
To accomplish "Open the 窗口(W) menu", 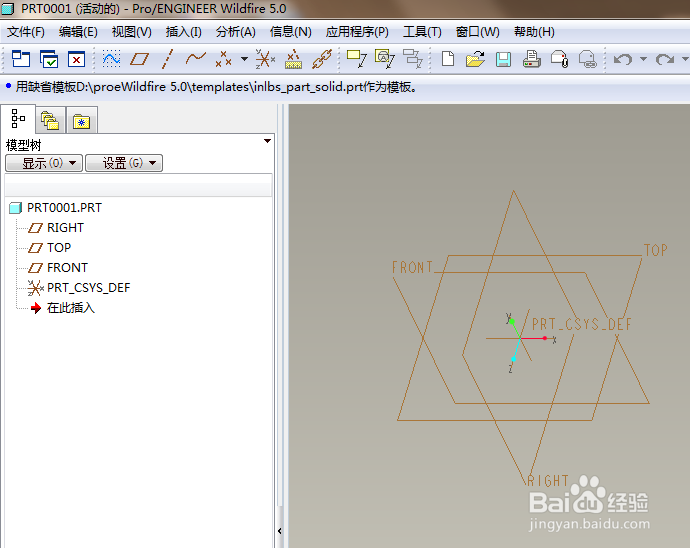I will [x=477, y=32].
